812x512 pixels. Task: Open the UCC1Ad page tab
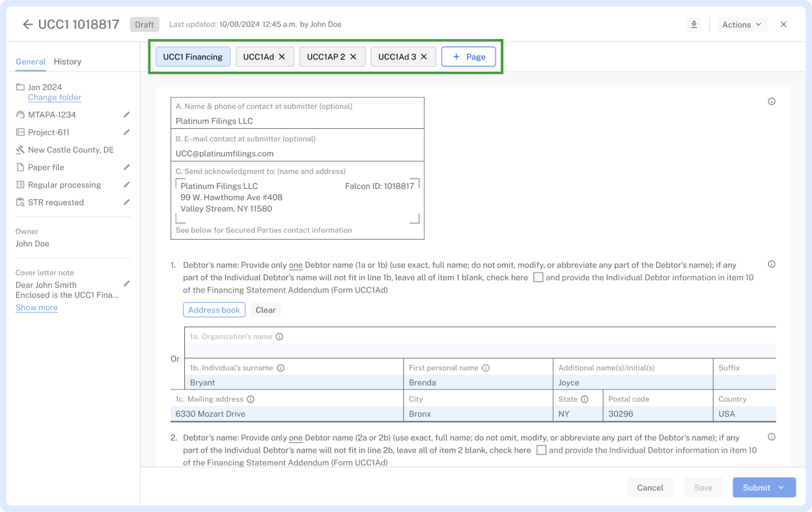click(x=259, y=57)
